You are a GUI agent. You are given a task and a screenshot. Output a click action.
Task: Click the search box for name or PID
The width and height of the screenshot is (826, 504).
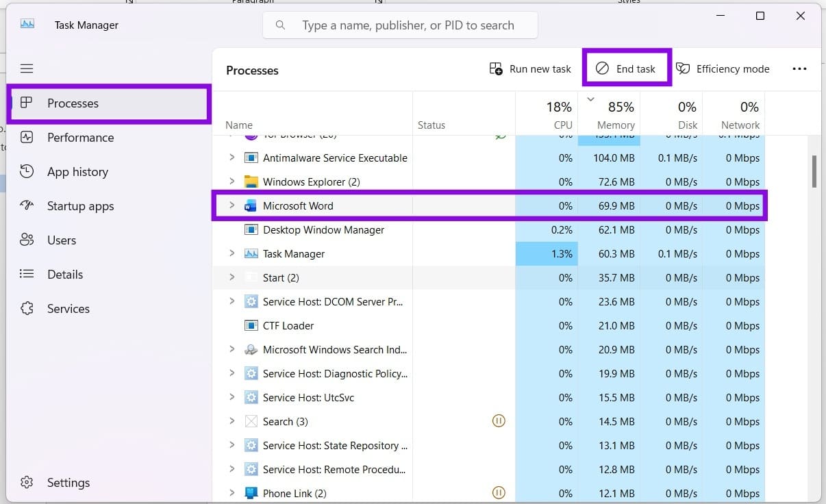(400, 25)
